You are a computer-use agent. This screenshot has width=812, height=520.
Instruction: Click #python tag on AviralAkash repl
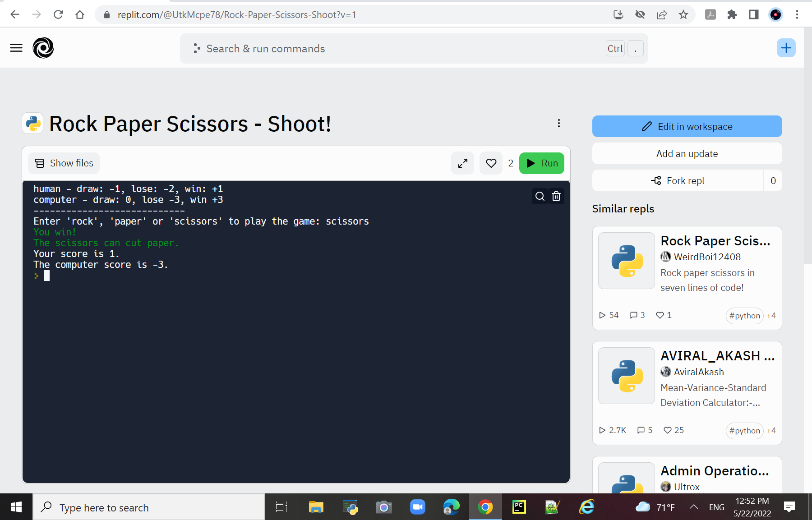click(745, 431)
